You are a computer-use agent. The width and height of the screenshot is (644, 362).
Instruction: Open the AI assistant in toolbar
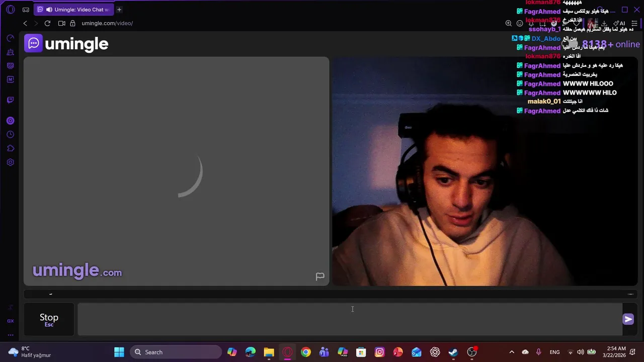click(619, 23)
